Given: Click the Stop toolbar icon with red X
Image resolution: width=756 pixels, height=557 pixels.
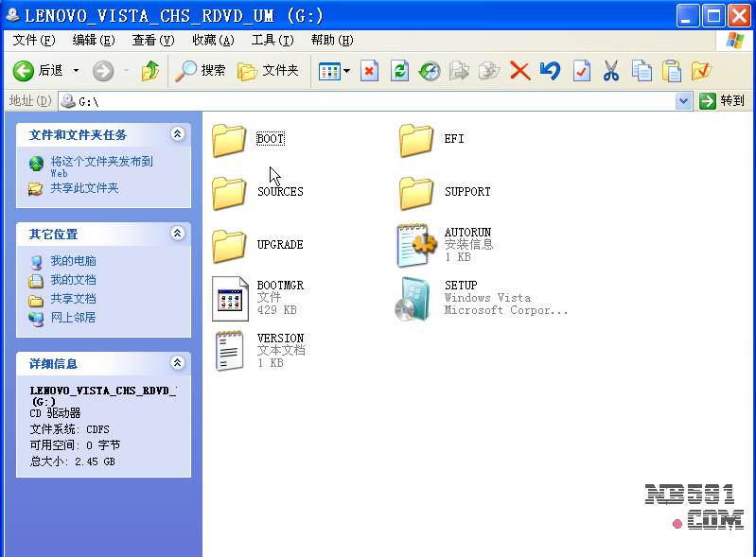Looking at the screenshot, I should pyautogui.click(x=369, y=71).
